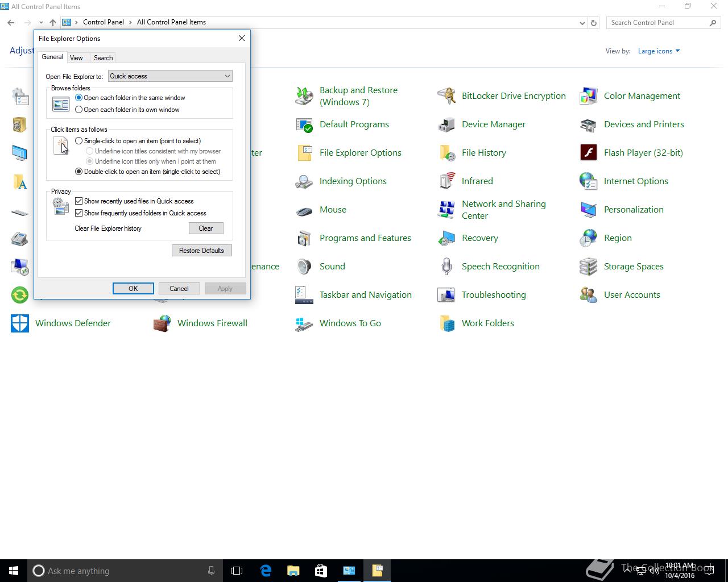Viewport: 728px width, 582px height.
Task: Refresh the Control Panel address bar
Action: (594, 23)
